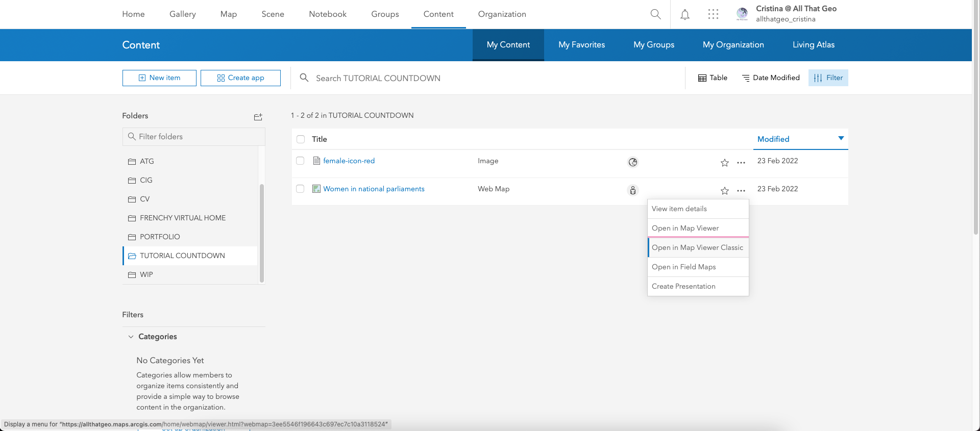Go to Home in top navigation
Image resolution: width=980 pixels, height=431 pixels.
[x=133, y=14]
